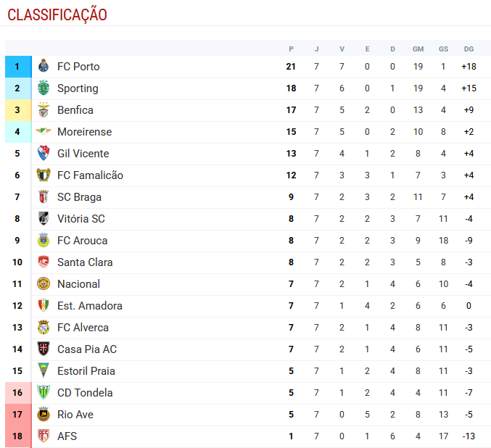Click the GM goals scored header
The width and height of the screenshot is (491, 448).
click(418, 49)
